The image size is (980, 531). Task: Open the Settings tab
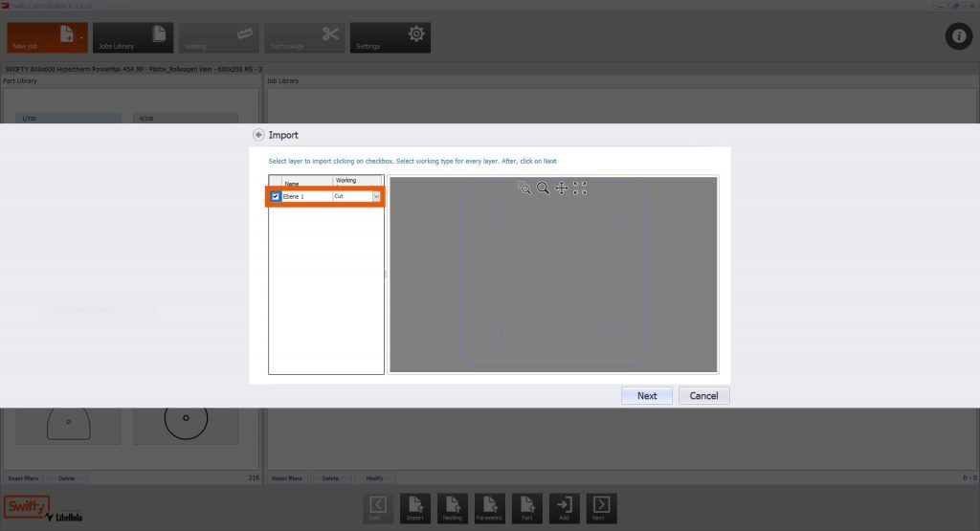tap(390, 38)
